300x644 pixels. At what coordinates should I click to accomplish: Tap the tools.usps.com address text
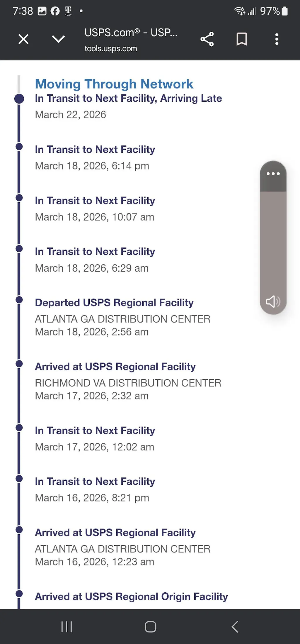[x=111, y=49]
